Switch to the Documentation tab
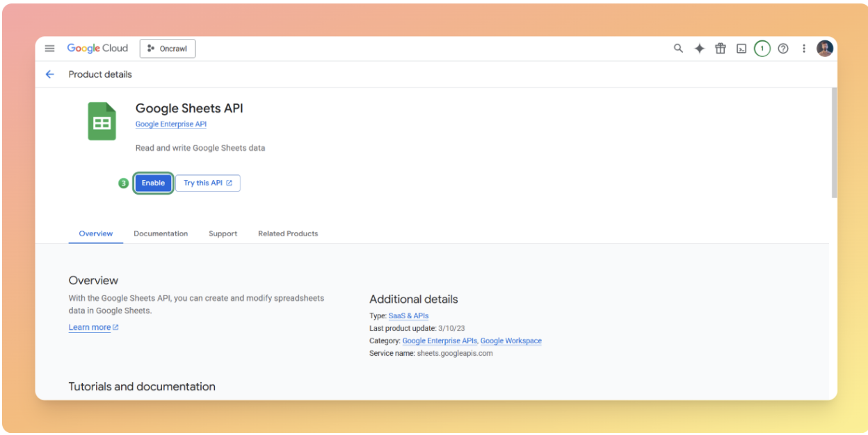This screenshot has width=868, height=435. tap(161, 233)
